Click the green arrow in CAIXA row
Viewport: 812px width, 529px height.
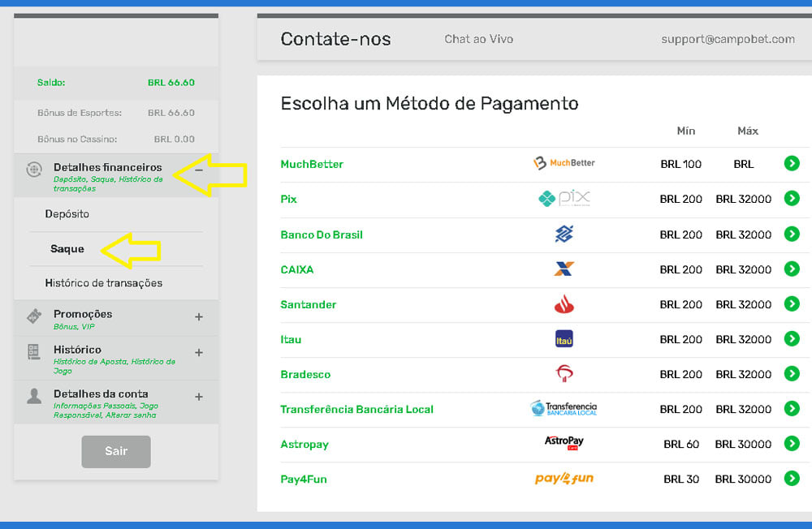(791, 269)
